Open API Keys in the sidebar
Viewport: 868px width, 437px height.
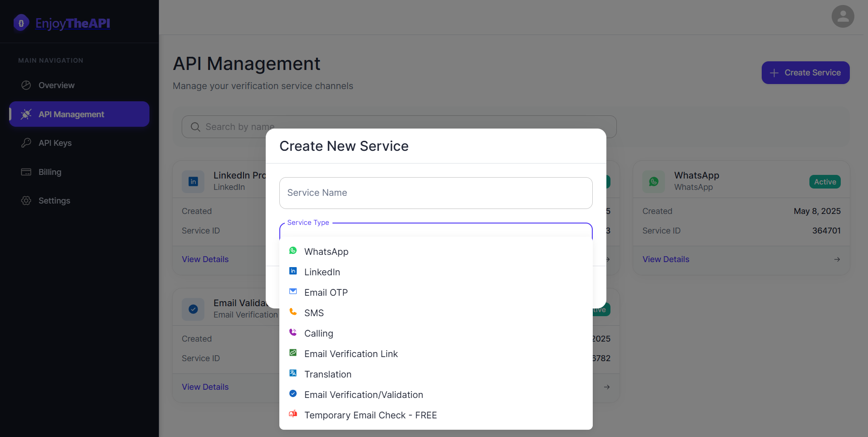79,143
